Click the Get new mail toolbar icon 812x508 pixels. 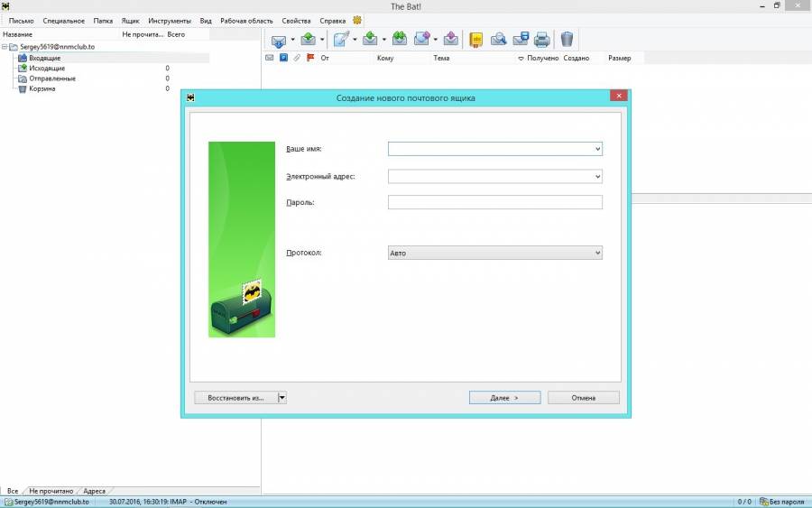[x=279, y=40]
